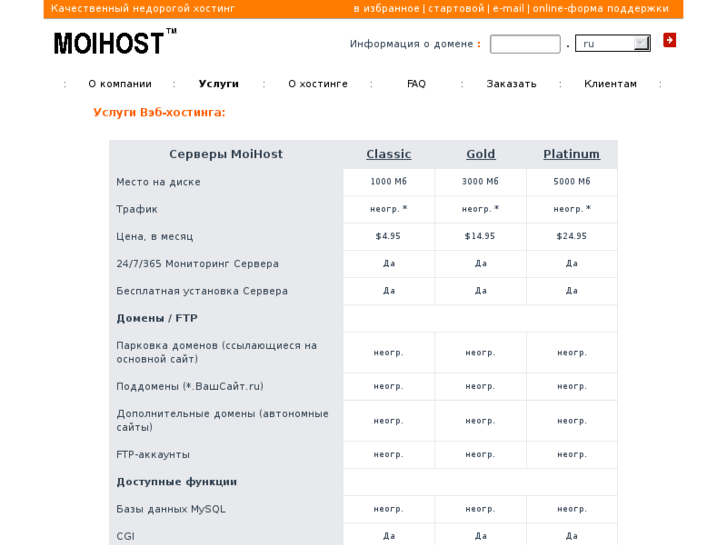Open the Classic plan link
The image size is (727, 545).
click(389, 154)
